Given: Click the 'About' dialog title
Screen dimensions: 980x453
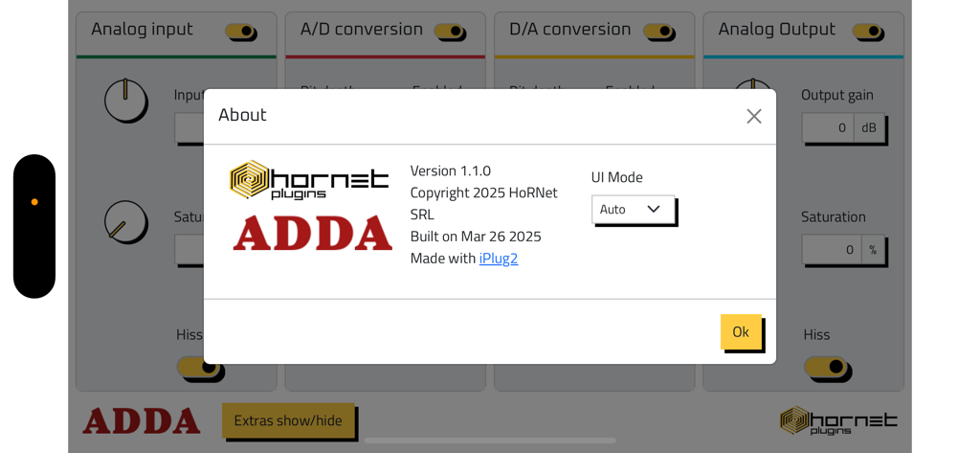Looking at the screenshot, I should point(242,115).
